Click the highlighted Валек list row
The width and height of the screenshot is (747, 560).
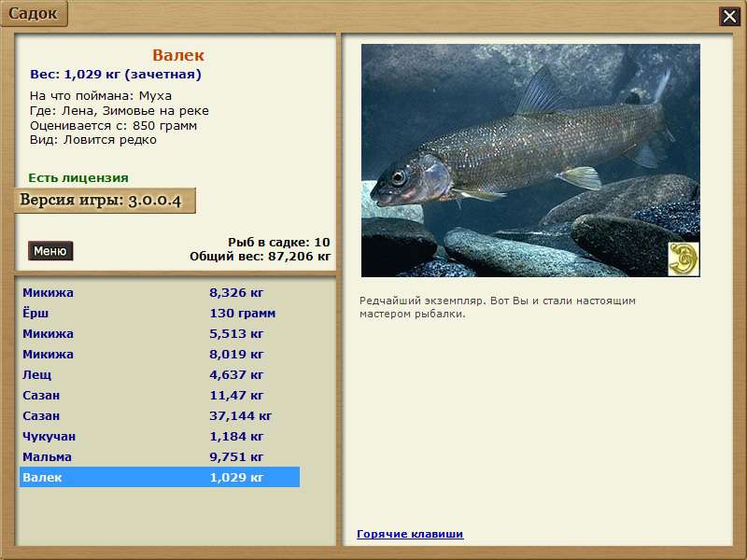159,478
